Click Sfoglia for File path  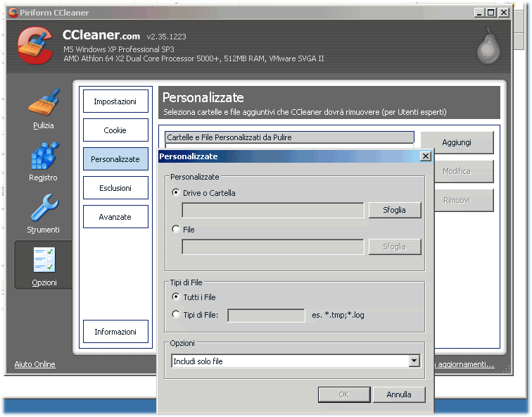point(395,247)
